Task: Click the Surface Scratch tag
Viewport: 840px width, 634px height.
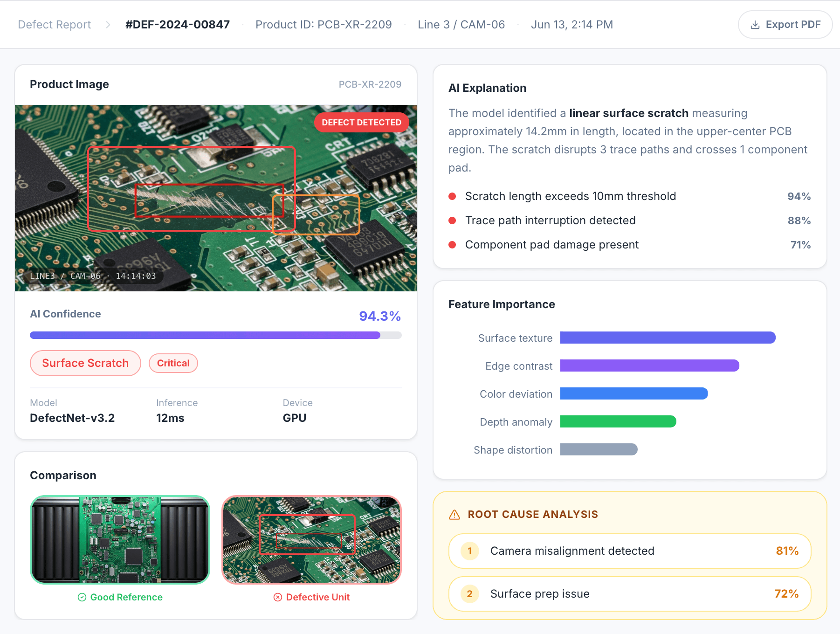Action: pos(85,363)
